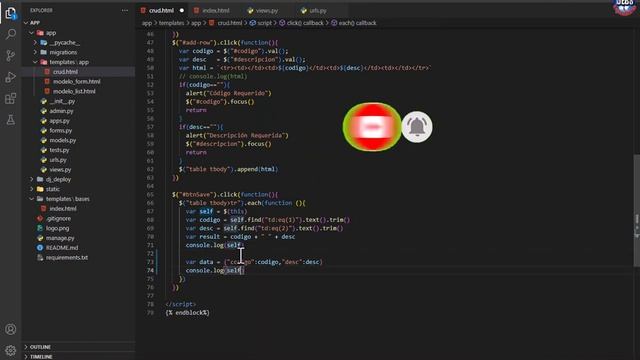This screenshot has height=360, width=640.
Task: Open requirements.txt file
Action: [x=67, y=258]
